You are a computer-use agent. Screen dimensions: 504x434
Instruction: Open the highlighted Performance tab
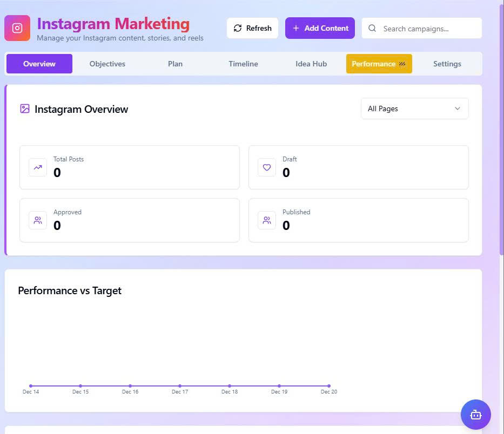379,64
